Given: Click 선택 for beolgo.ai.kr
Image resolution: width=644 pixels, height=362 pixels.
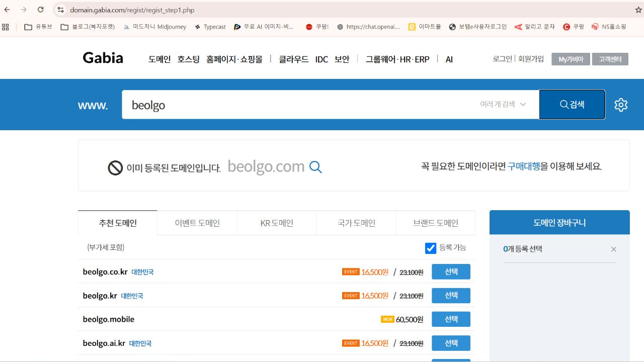Looking at the screenshot, I should tap(451, 343).
